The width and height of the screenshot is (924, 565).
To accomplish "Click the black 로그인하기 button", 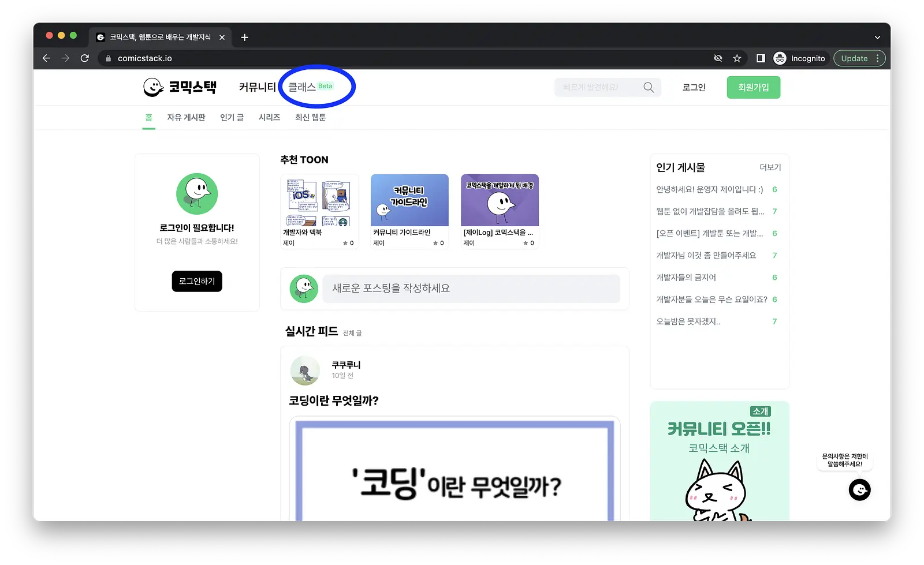I will click(x=197, y=281).
